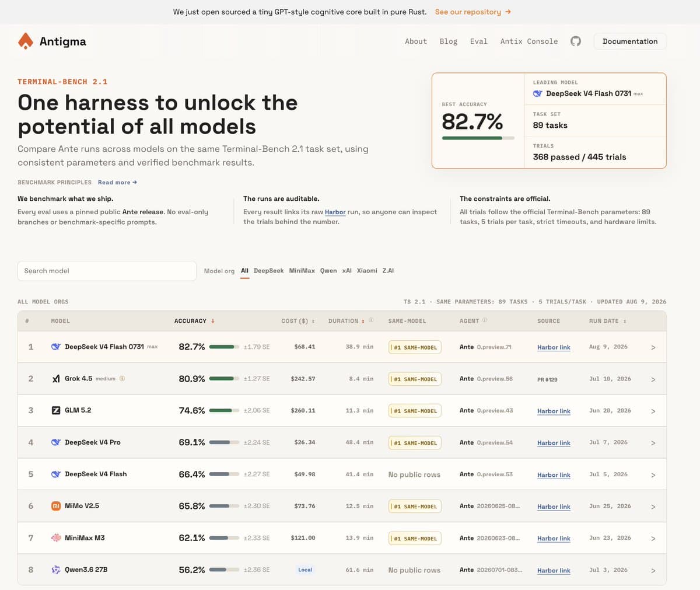
Task: Click DeepSeek icon in V4 Pro row
Action: 56,442
